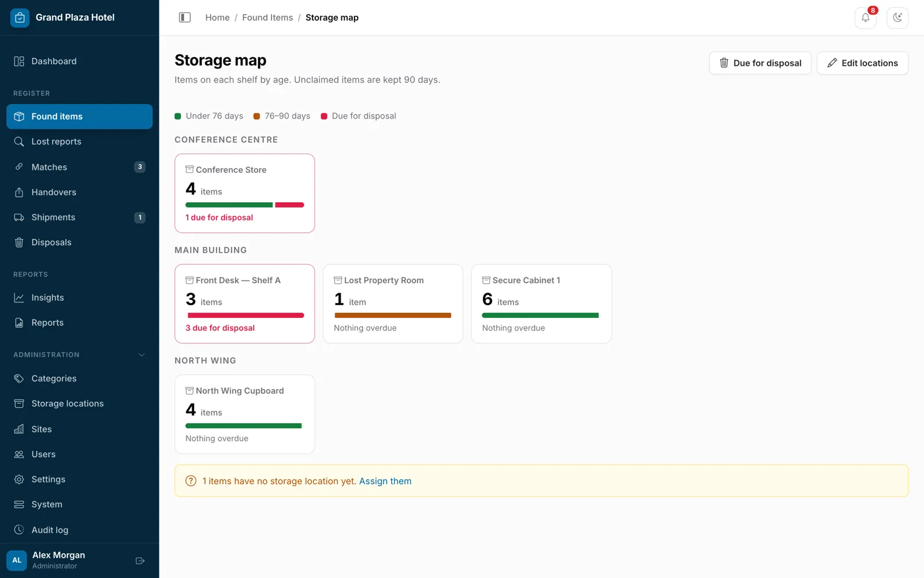
Task: Click the Sites building icon
Action: [x=19, y=429]
